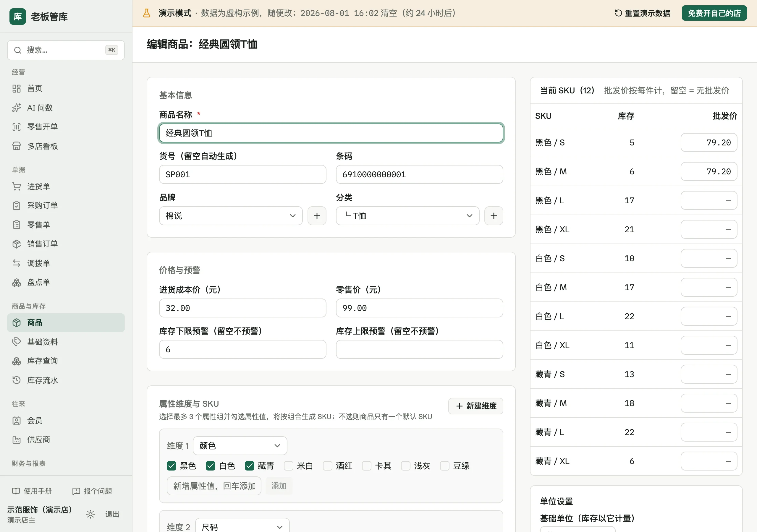Open 首页 dashboard icon

(17, 88)
